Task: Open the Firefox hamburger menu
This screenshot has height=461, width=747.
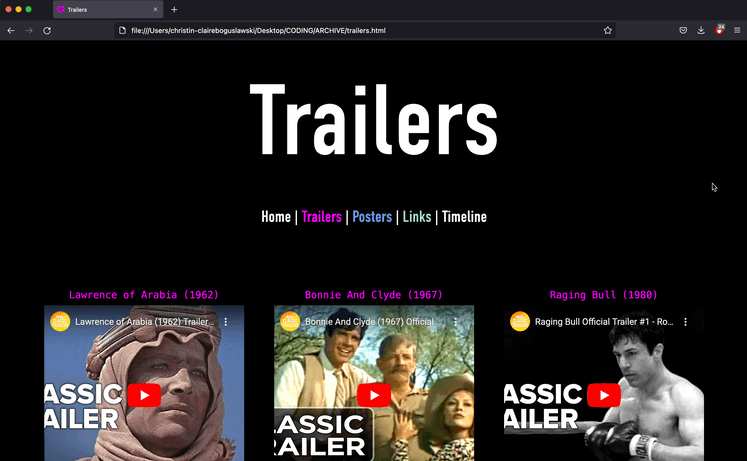Action: pos(737,30)
